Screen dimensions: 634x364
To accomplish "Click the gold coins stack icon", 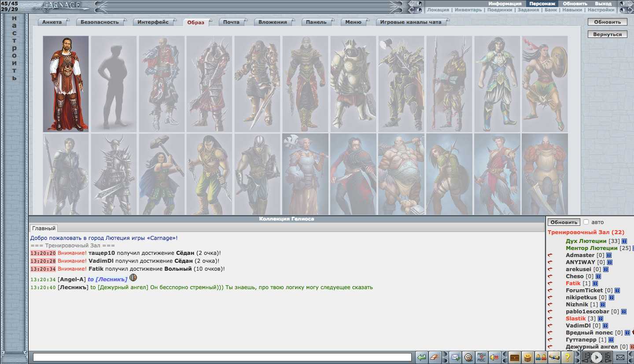I will pyautogui.click(x=527, y=357).
